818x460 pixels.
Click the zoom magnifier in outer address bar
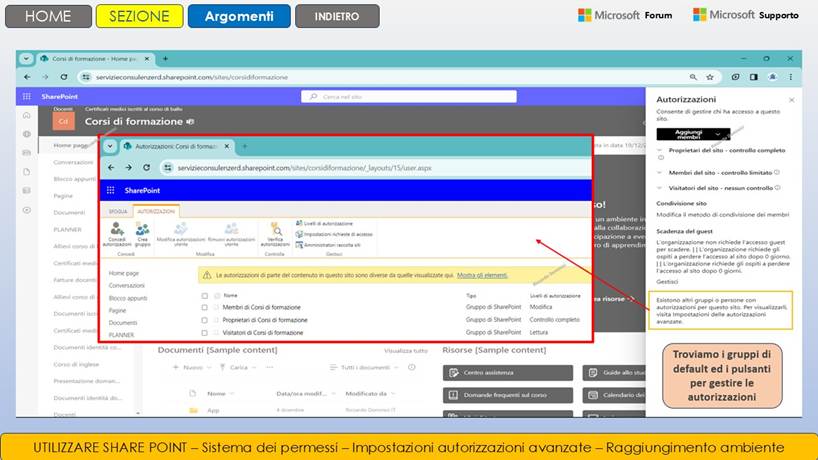coord(693,77)
